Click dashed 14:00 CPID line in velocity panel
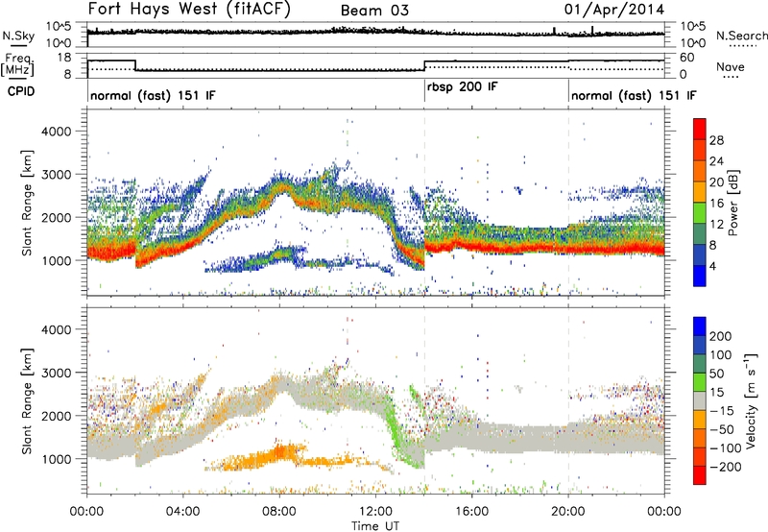Screen dimensions: 768x532 pos(424,400)
